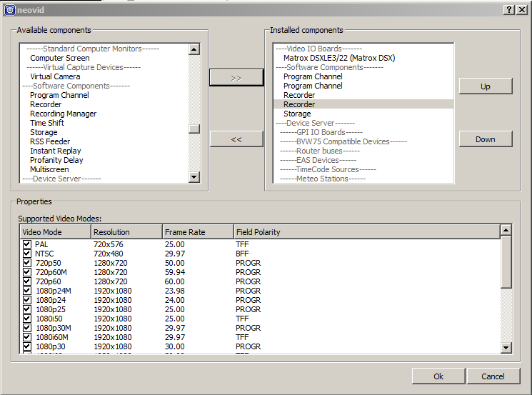Image resolution: width=532 pixels, height=395 pixels.
Task: Click down arrow of Supported Video Modes scrollbar
Action: [x=506, y=347]
